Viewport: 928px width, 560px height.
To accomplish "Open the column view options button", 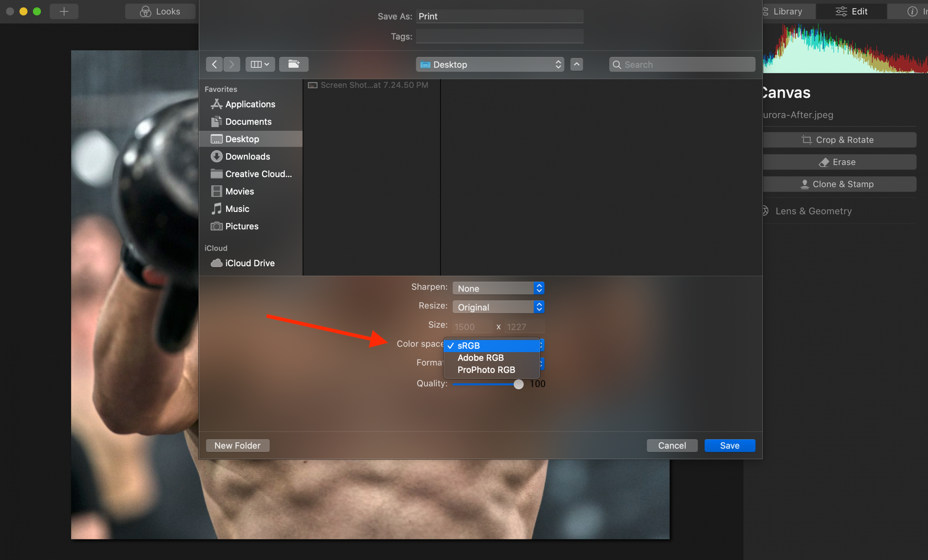I will pos(260,64).
